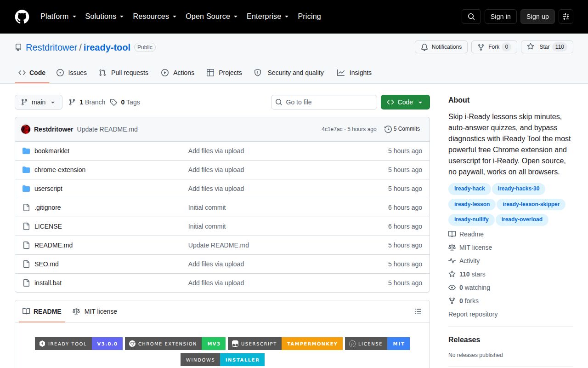The image size is (588, 368).
Task: Open Update README.md message in README.md row
Action: (219, 245)
